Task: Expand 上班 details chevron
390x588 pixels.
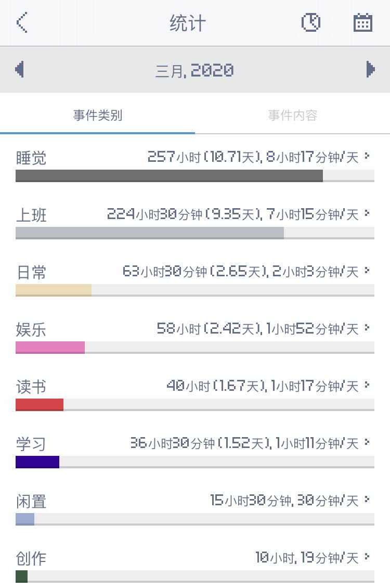Action: pos(367,213)
